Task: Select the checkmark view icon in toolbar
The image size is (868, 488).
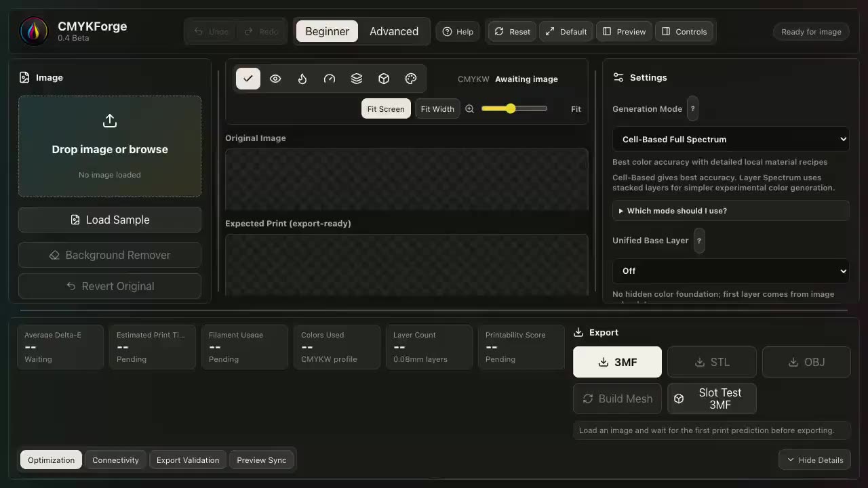Action: coord(248,79)
